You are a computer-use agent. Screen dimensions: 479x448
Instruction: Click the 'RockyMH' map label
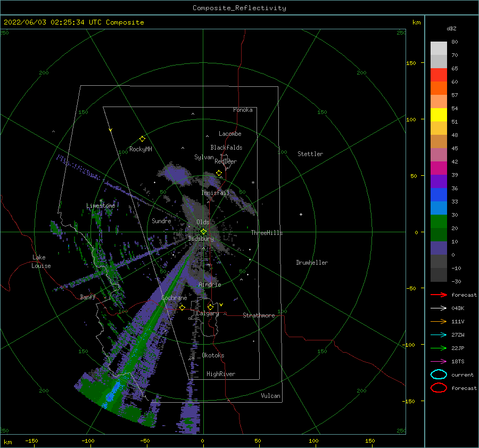pos(141,149)
